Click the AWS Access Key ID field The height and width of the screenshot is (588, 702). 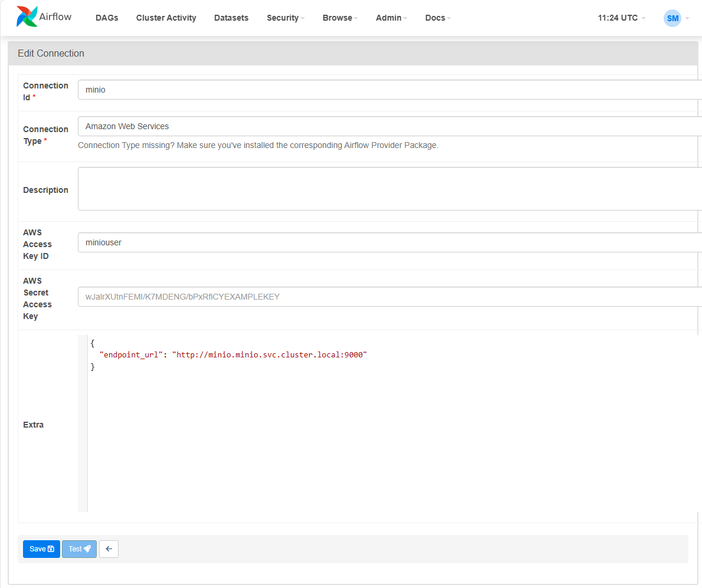pos(389,242)
